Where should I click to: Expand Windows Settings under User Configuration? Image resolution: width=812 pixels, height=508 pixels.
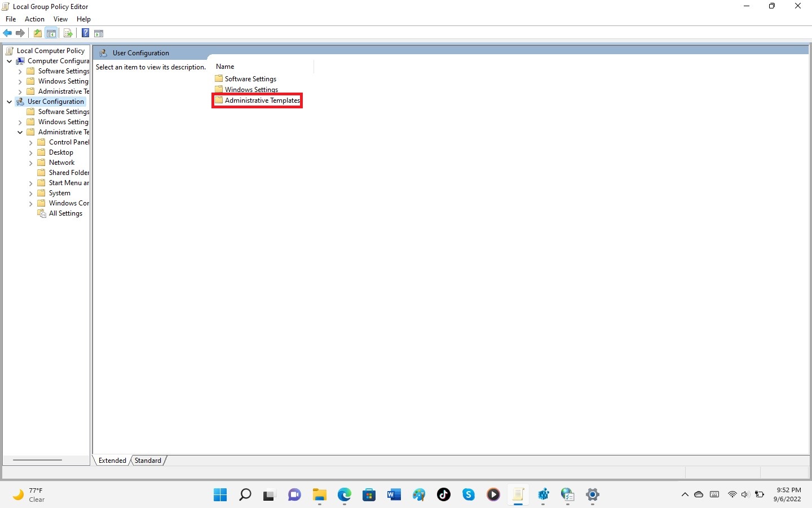click(x=20, y=122)
